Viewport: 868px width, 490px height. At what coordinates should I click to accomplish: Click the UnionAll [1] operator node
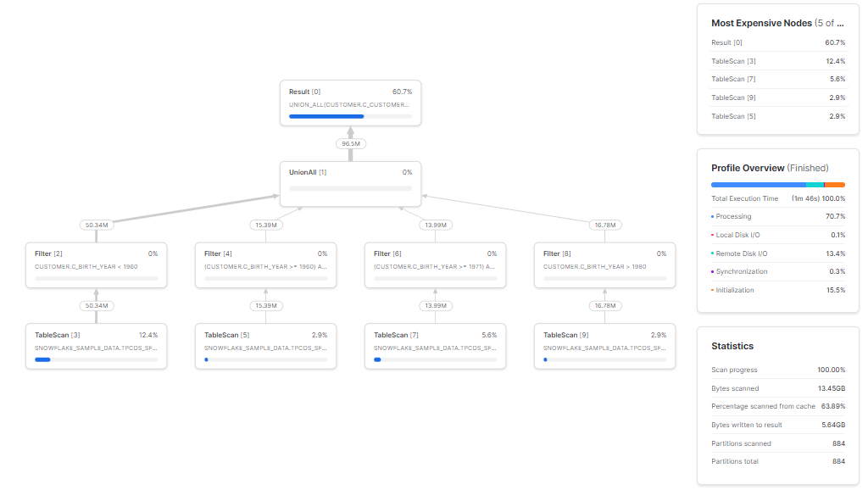click(350, 180)
